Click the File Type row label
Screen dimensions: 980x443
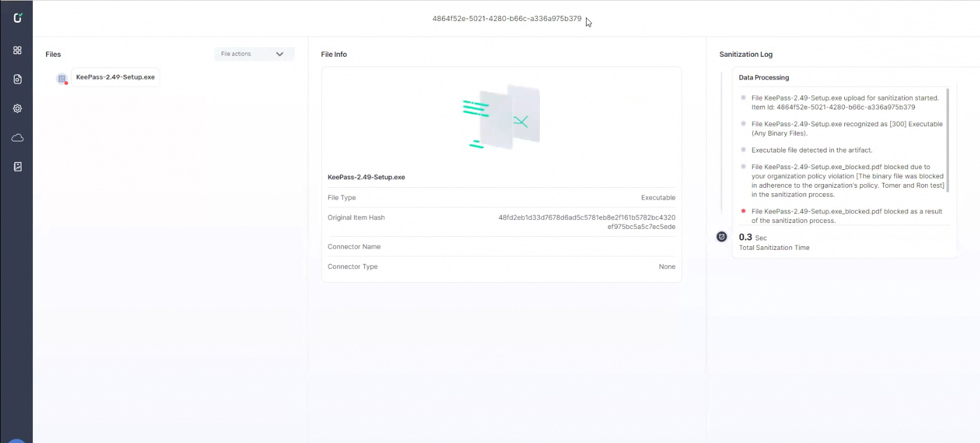tap(341, 197)
